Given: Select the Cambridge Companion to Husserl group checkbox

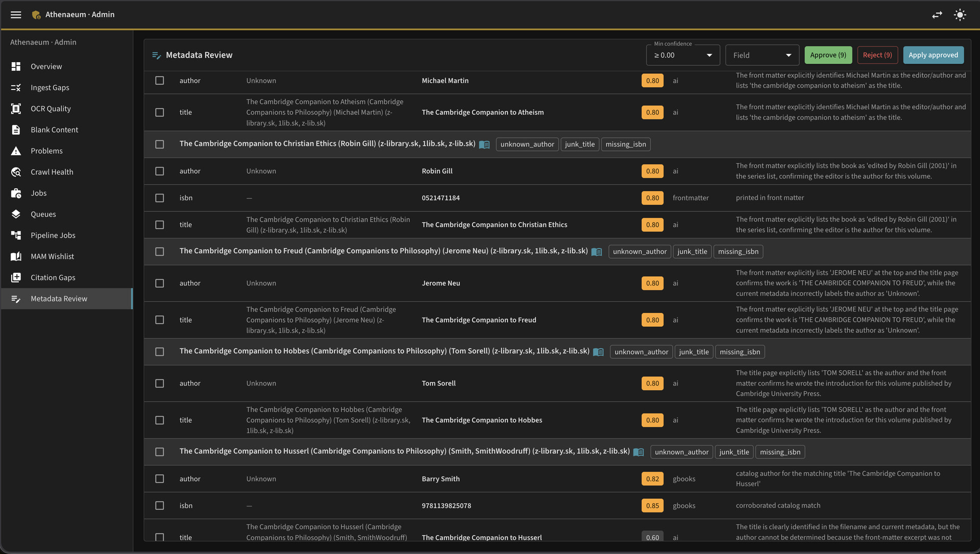Looking at the screenshot, I should coord(160,452).
